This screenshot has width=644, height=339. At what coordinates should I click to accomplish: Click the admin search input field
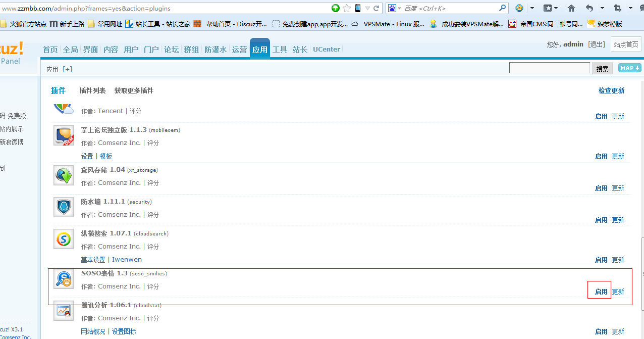click(x=550, y=68)
